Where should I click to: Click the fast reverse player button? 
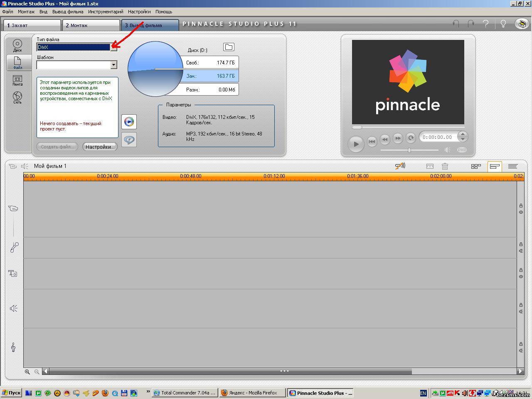385,139
